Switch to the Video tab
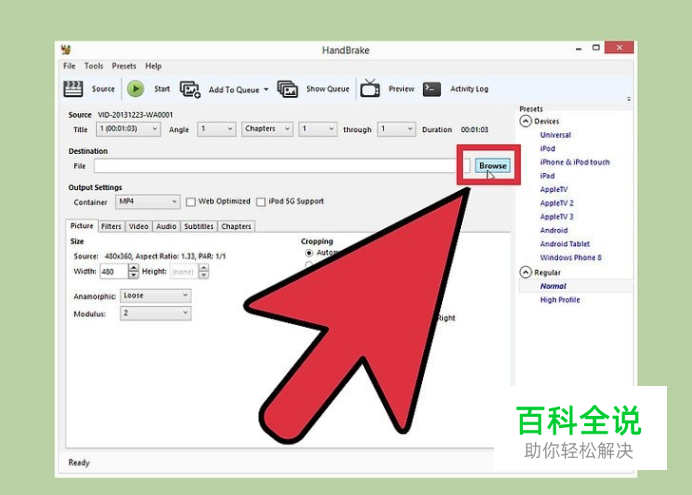This screenshot has width=692, height=495. [139, 226]
